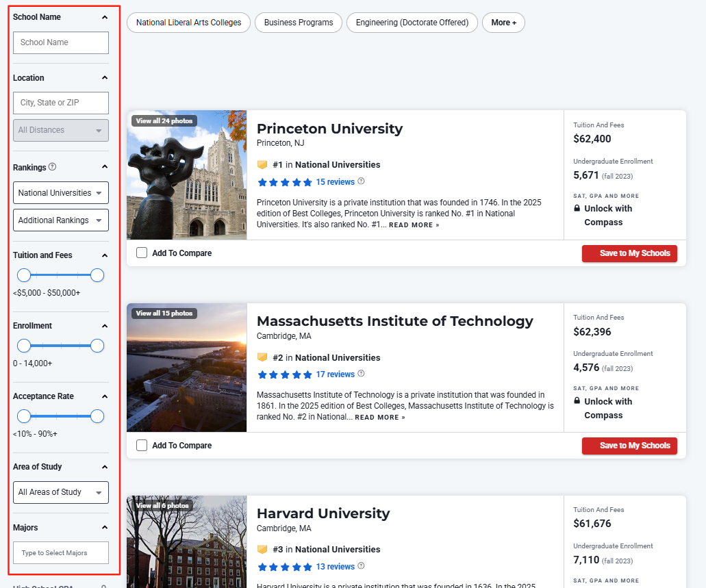Image resolution: width=706 pixels, height=588 pixels.
Task: Save Massachusetts Institute of Technology to My Schools
Action: (x=629, y=446)
